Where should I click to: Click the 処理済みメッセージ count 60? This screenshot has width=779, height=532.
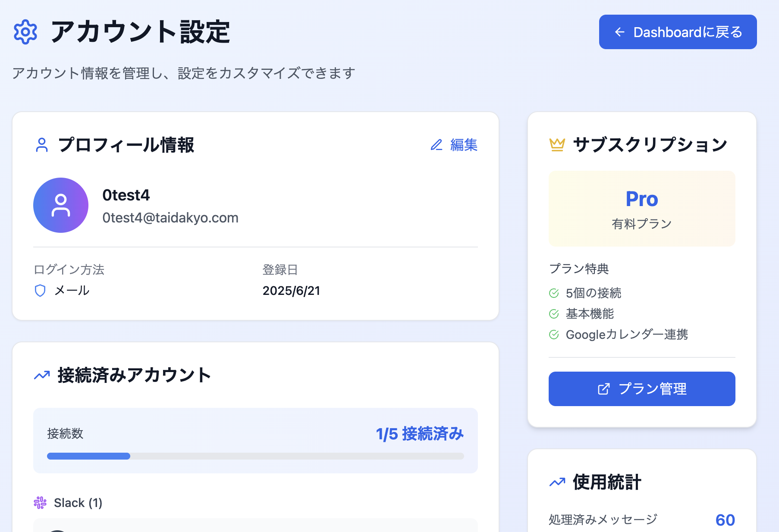725,520
